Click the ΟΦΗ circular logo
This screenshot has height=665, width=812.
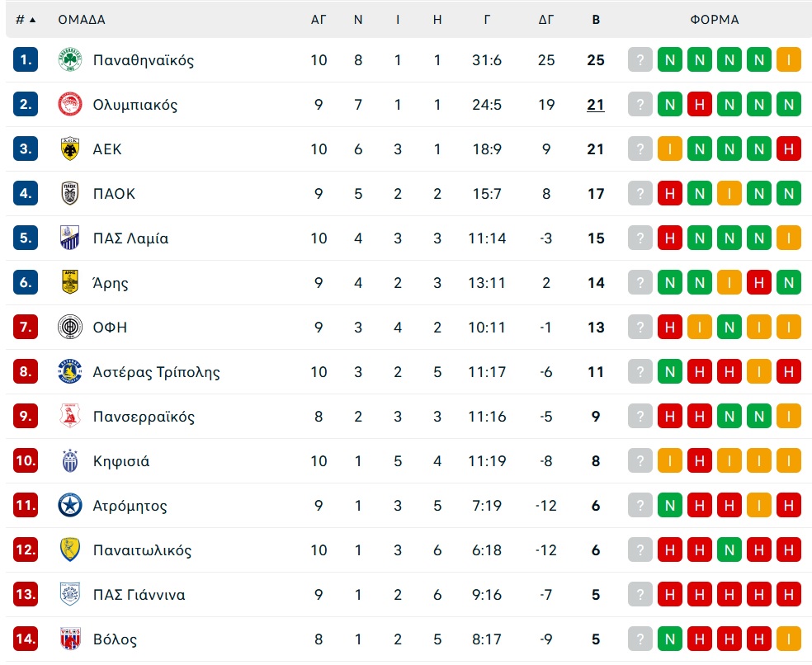pos(70,328)
